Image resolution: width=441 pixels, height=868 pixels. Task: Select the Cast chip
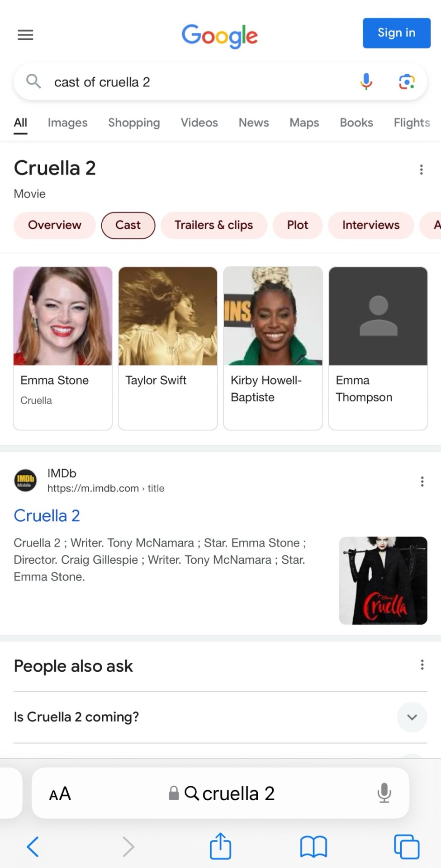(x=128, y=225)
